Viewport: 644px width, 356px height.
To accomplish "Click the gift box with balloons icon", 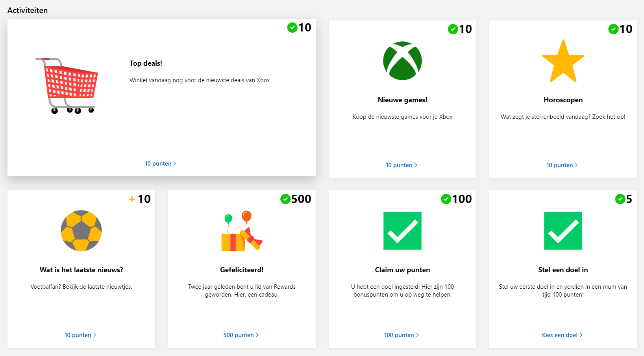I will (242, 231).
